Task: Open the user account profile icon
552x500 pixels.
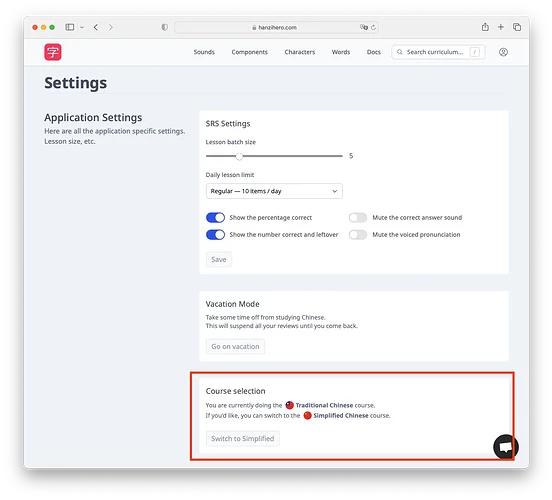Action: [503, 52]
